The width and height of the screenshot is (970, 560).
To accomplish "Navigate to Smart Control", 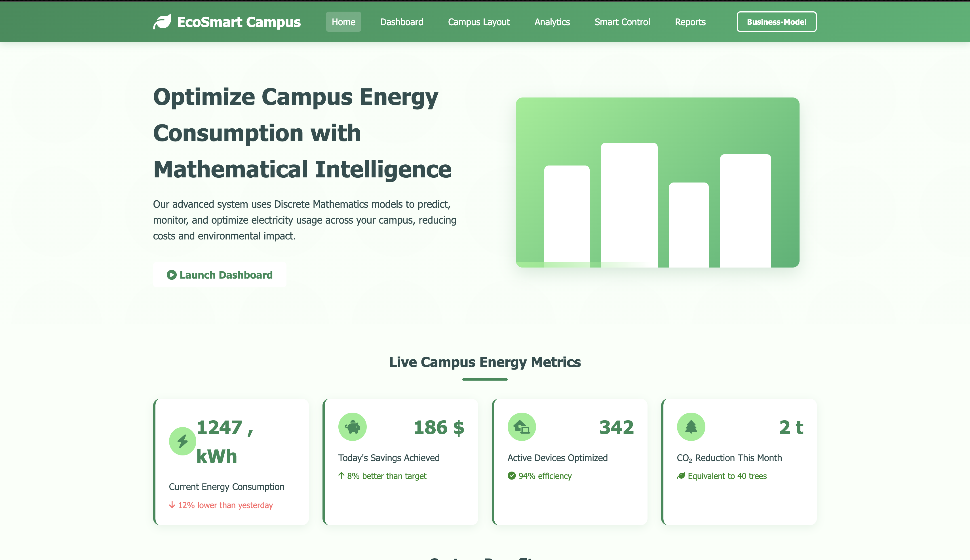I will [x=622, y=22].
